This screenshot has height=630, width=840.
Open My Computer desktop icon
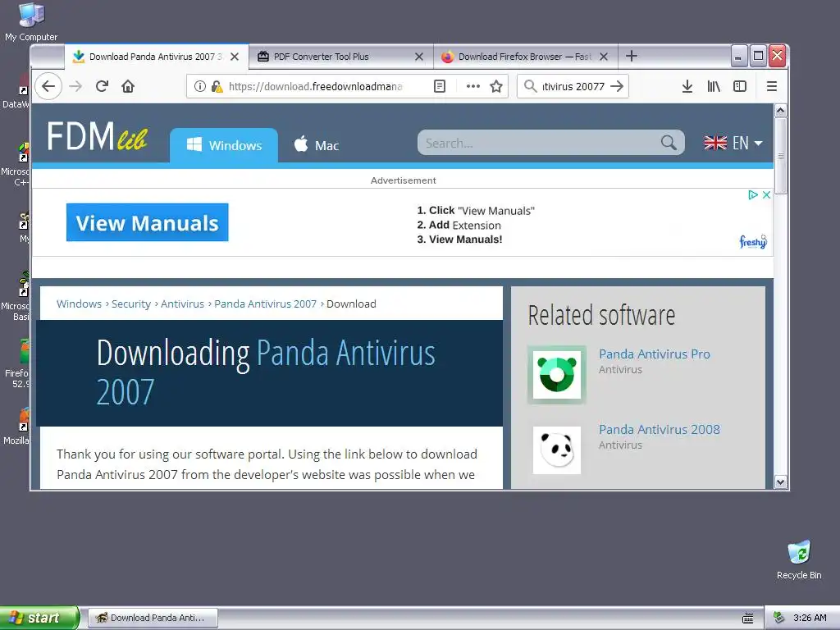pos(31,21)
